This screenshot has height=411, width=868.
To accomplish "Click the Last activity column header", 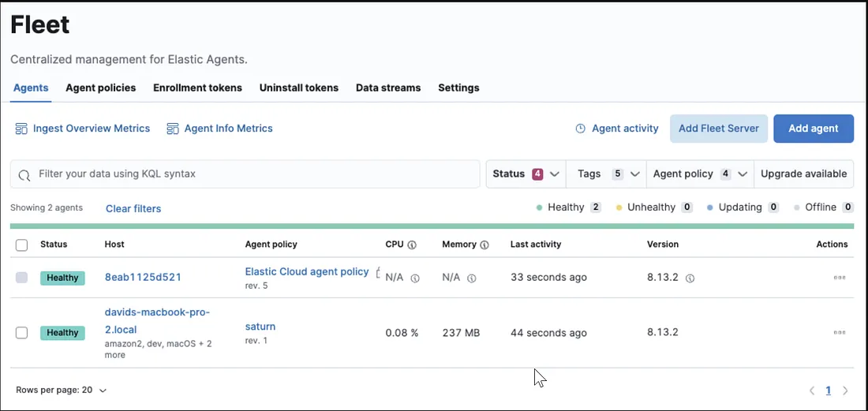I will point(536,244).
